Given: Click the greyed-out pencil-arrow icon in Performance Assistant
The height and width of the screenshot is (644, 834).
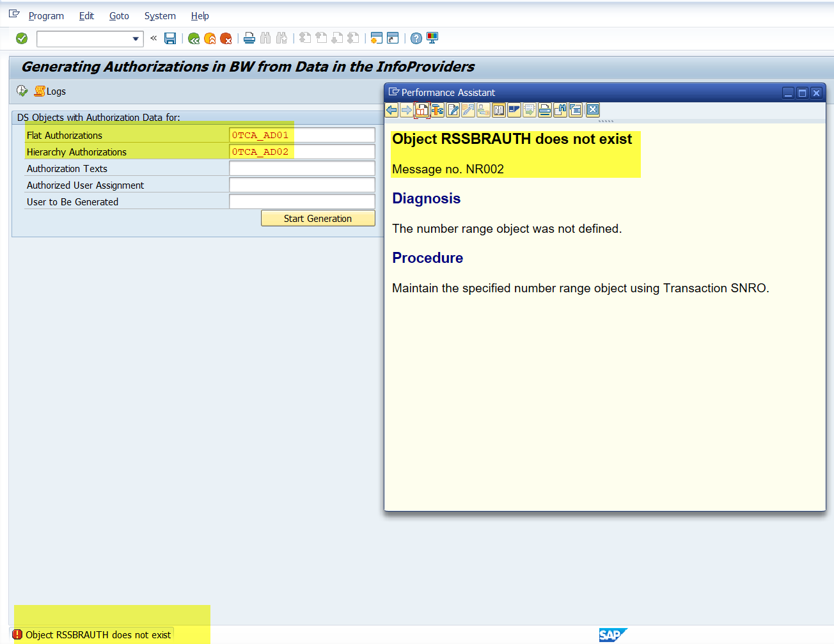Looking at the screenshot, I should pyautogui.click(x=468, y=110).
